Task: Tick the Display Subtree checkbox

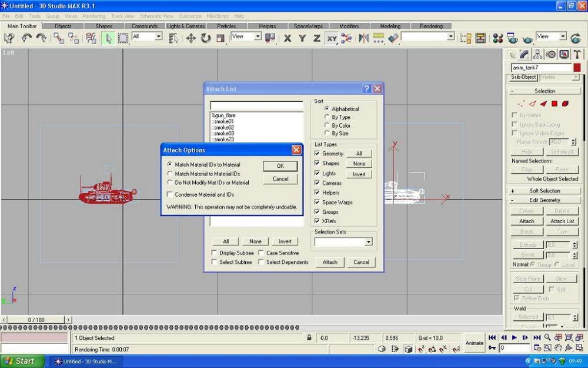Action: click(214, 253)
